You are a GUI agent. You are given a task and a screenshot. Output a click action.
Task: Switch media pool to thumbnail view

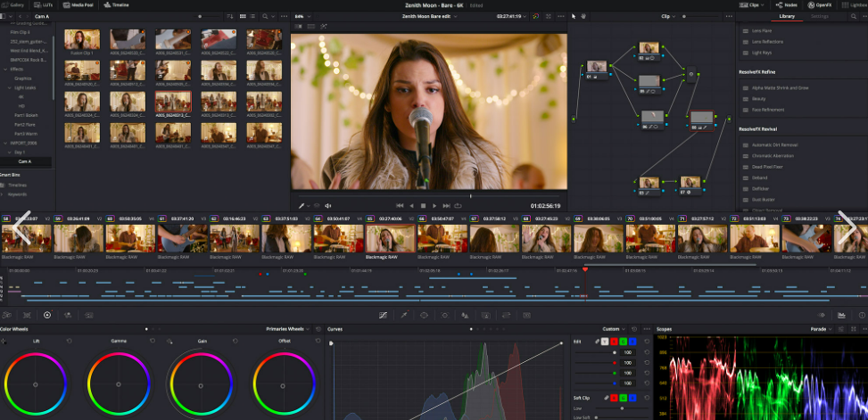click(x=243, y=17)
